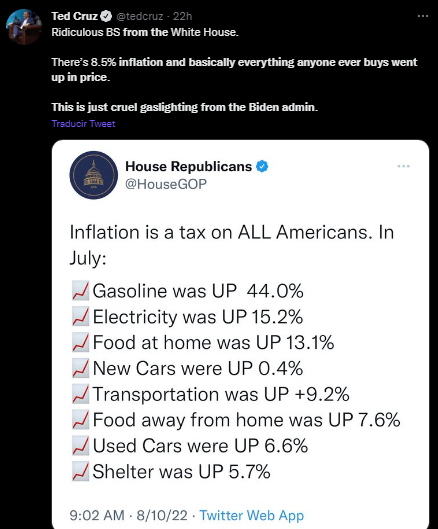This screenshot has height=529, width=438.
Task: Click the verified badge beside Ted Cruz
Action: pyautogui.click(x=107, y=16)
